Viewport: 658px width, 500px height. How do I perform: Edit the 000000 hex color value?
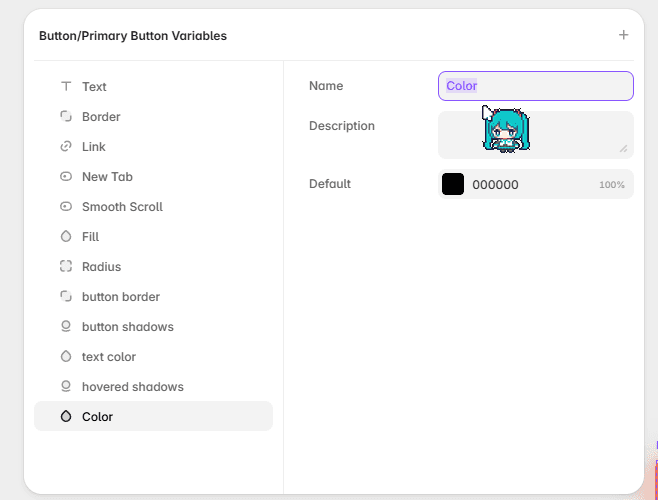495,184
